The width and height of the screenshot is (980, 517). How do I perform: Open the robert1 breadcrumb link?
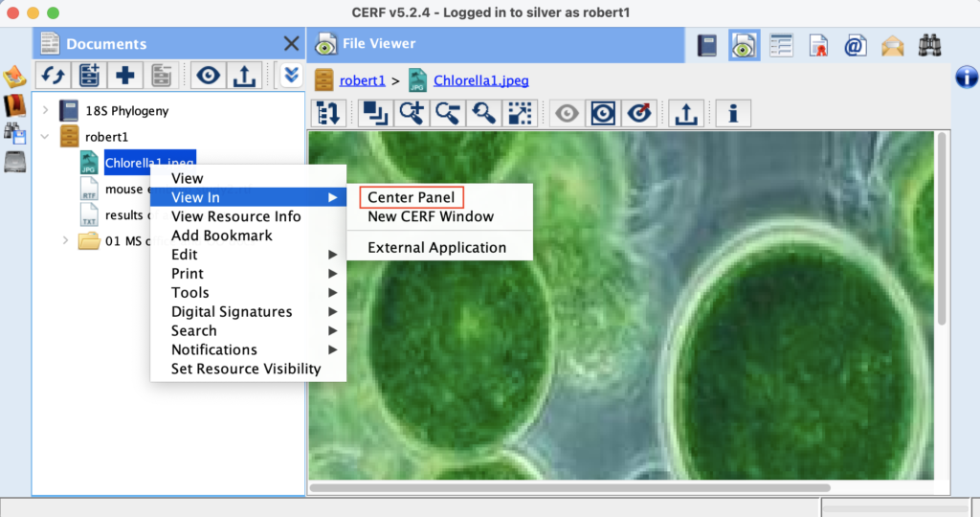point(362,80)
